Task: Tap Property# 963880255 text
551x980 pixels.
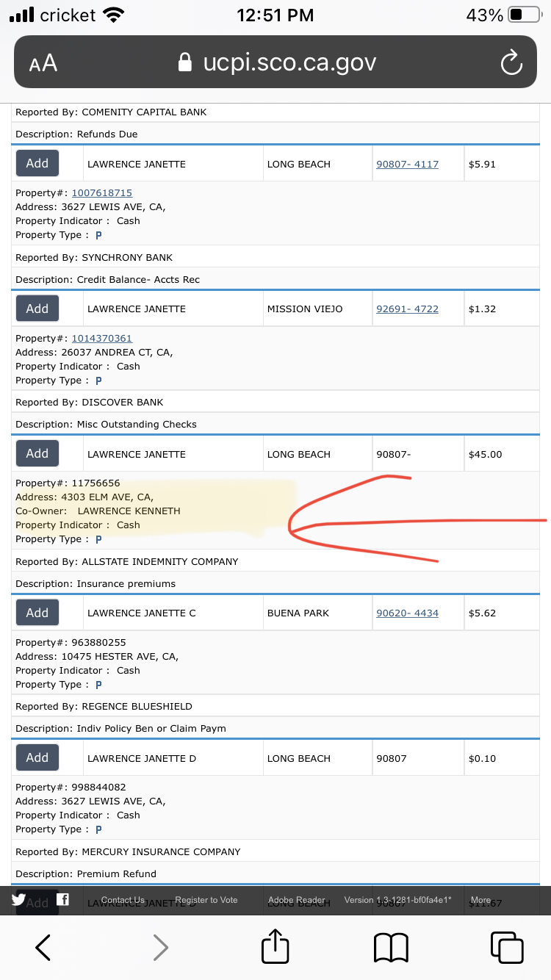Action: (71, 642)
